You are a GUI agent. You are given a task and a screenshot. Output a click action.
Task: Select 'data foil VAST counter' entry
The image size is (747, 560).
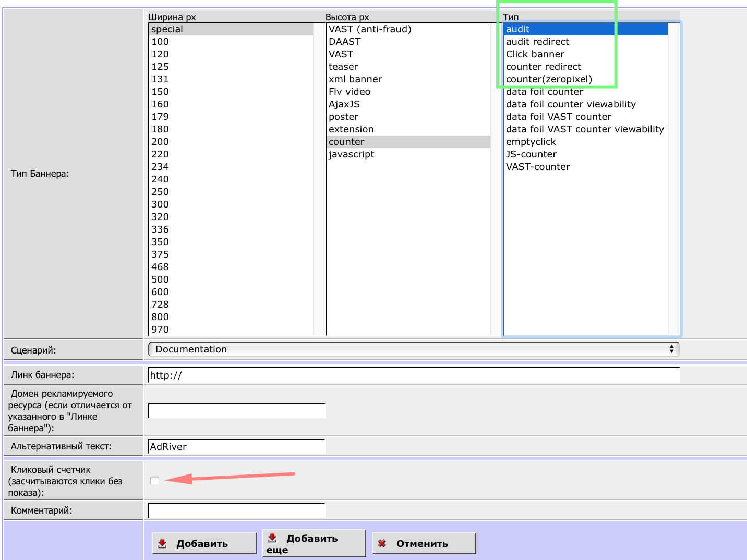[586, 117]
